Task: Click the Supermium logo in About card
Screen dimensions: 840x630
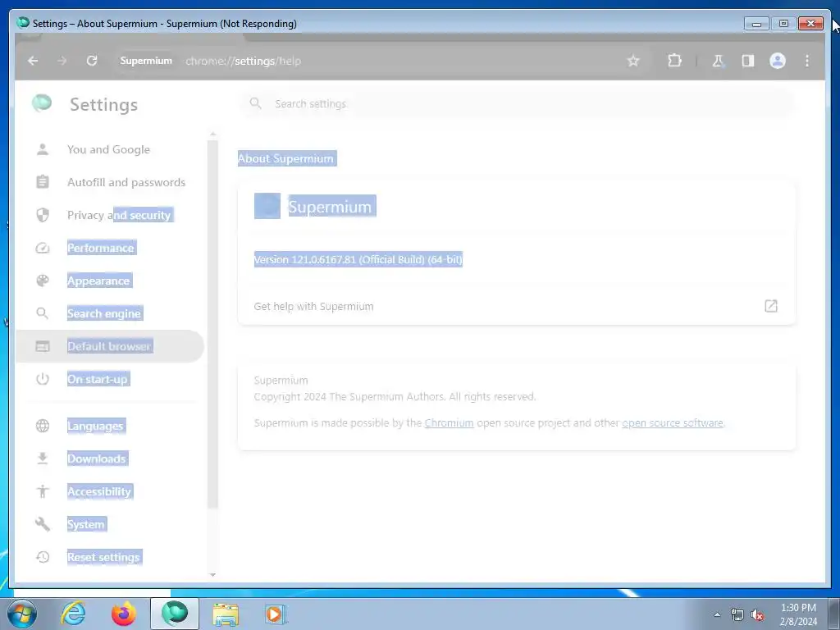Action: 267,206
